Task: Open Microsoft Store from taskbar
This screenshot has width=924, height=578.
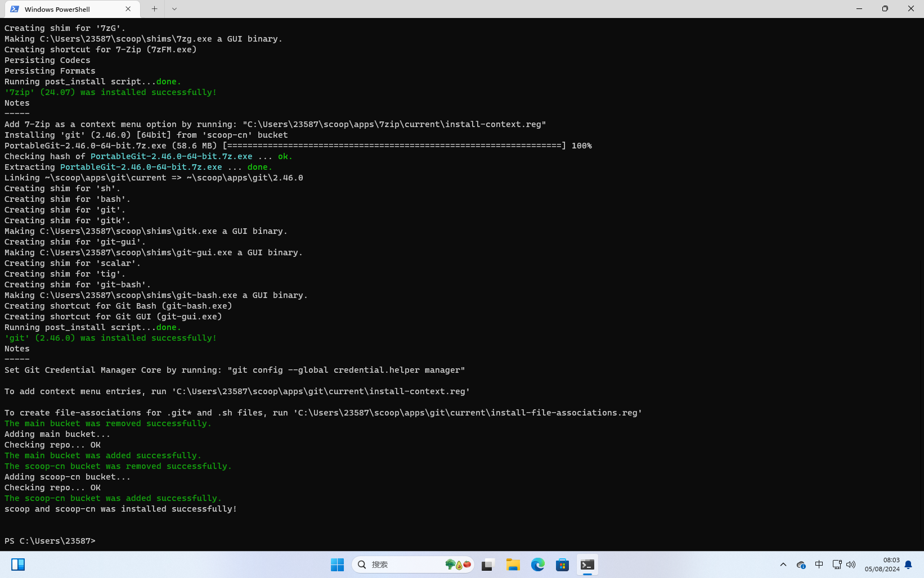Action: [563, 565]
